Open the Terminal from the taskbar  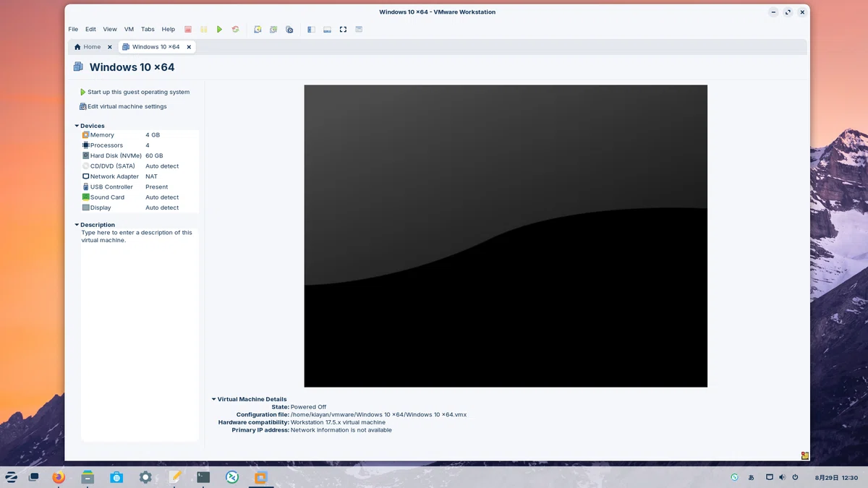coord(203,477)
